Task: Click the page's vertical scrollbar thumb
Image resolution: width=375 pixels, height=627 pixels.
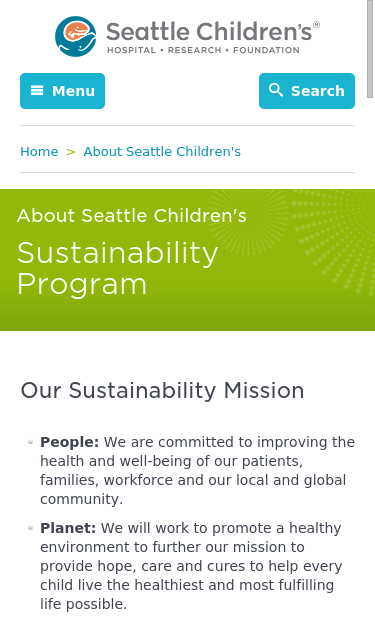Action: pos(370,48)
